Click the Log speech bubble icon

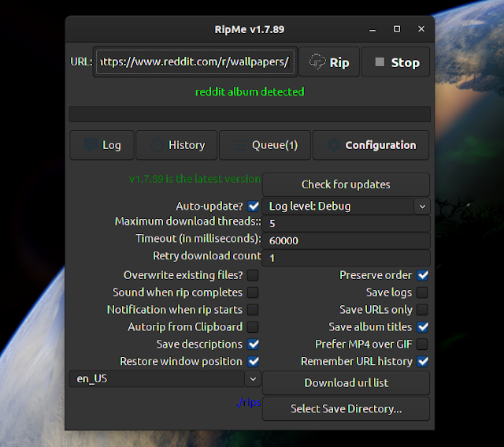tap(91, 145)
